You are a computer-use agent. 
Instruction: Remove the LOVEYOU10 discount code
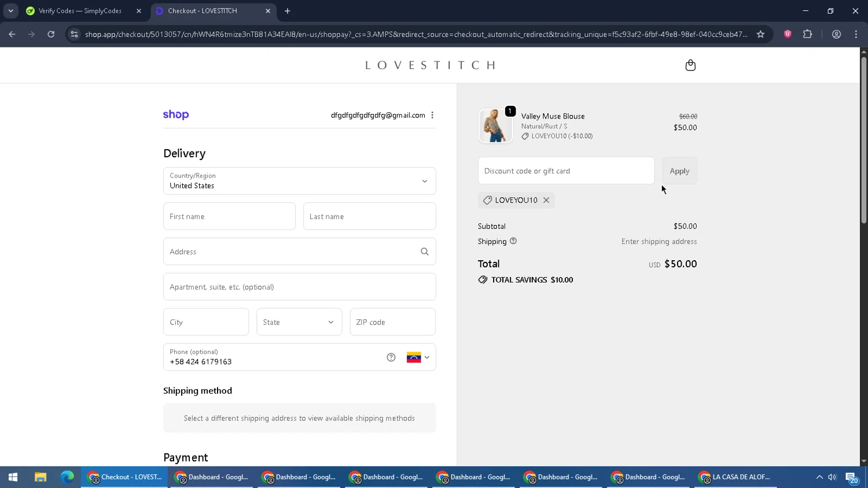click(546, 200)
